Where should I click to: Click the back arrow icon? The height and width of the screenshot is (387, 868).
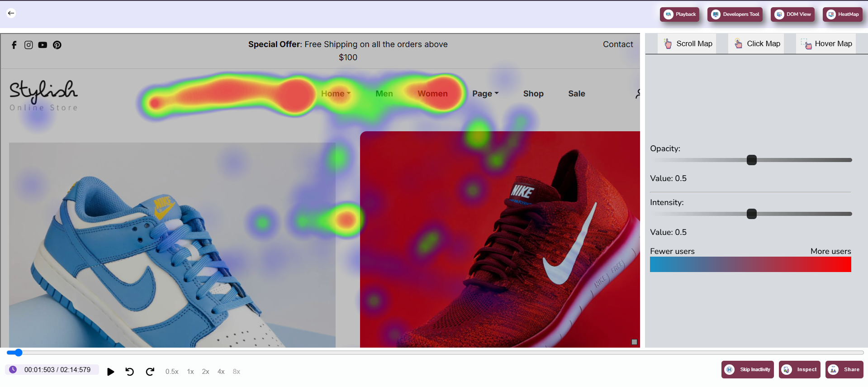tap(11, 13)
